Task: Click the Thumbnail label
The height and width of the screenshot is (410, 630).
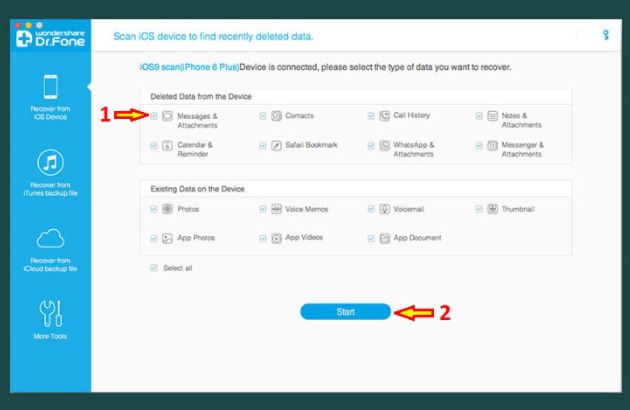Action: click(x=518, y=209)
